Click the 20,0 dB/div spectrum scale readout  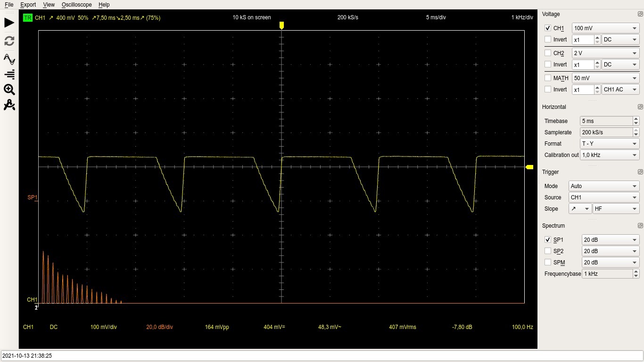(x=160, y=327)
